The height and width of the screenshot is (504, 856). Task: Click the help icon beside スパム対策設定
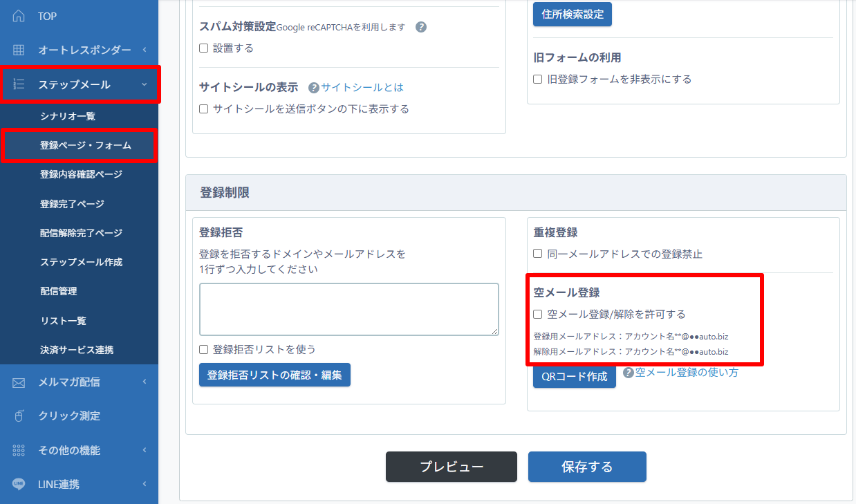[x=421, y=28]
